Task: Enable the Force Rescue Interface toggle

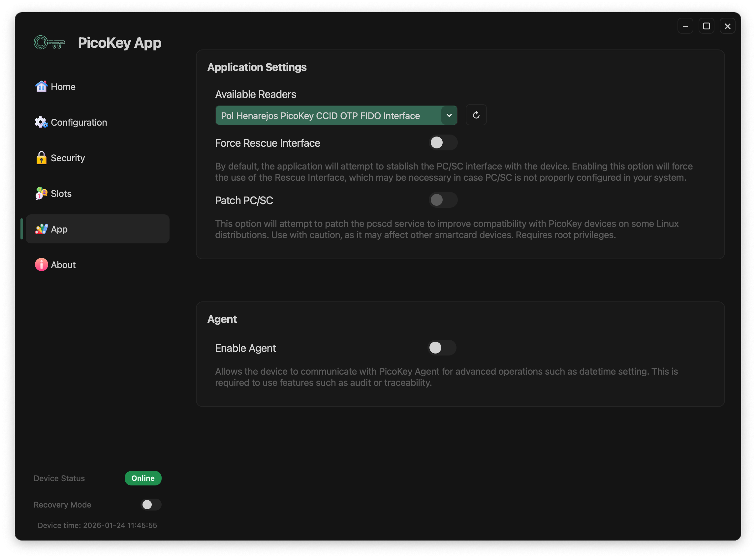Action: pyautogui.click(x=443, y=142)
